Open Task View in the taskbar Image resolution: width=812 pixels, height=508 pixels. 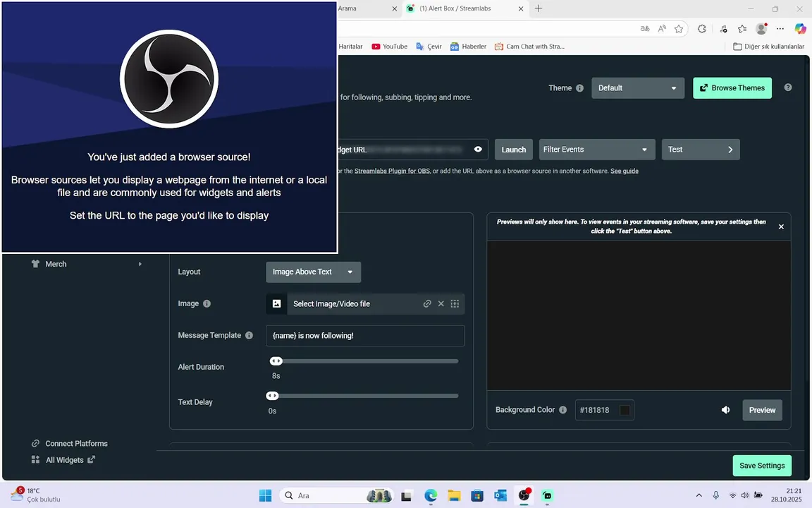click(x=407, y=495)
